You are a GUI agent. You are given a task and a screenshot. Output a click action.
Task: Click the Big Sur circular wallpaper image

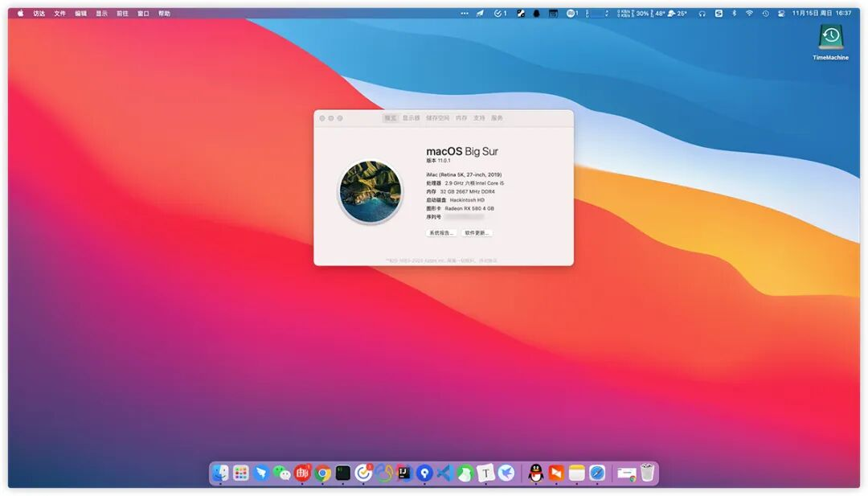click(x=371, y=191)
